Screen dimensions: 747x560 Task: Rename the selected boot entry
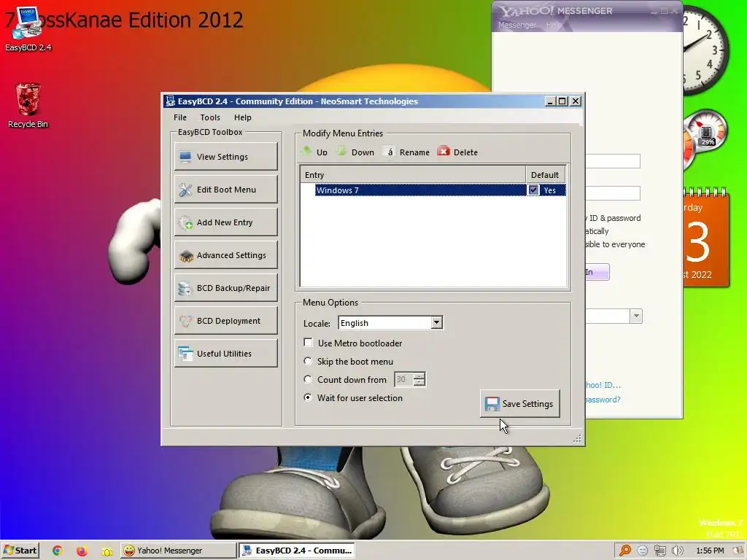click(x=407, y=152)
